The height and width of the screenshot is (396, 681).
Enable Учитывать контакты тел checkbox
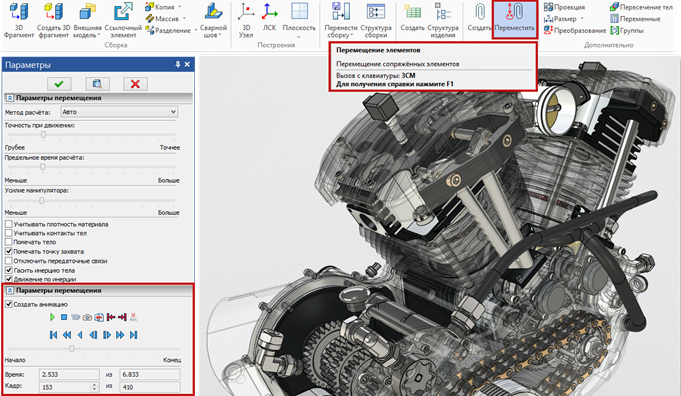(x=9, y=233)
